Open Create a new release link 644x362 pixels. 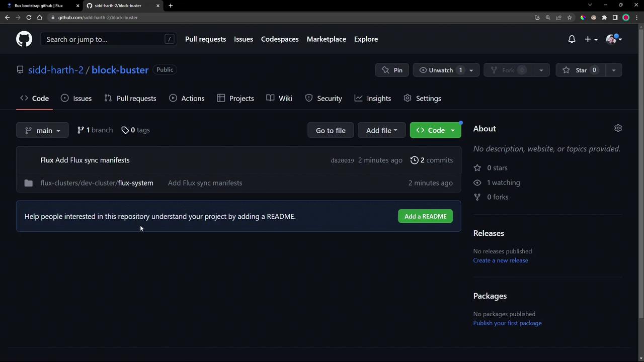pos(500,260)
